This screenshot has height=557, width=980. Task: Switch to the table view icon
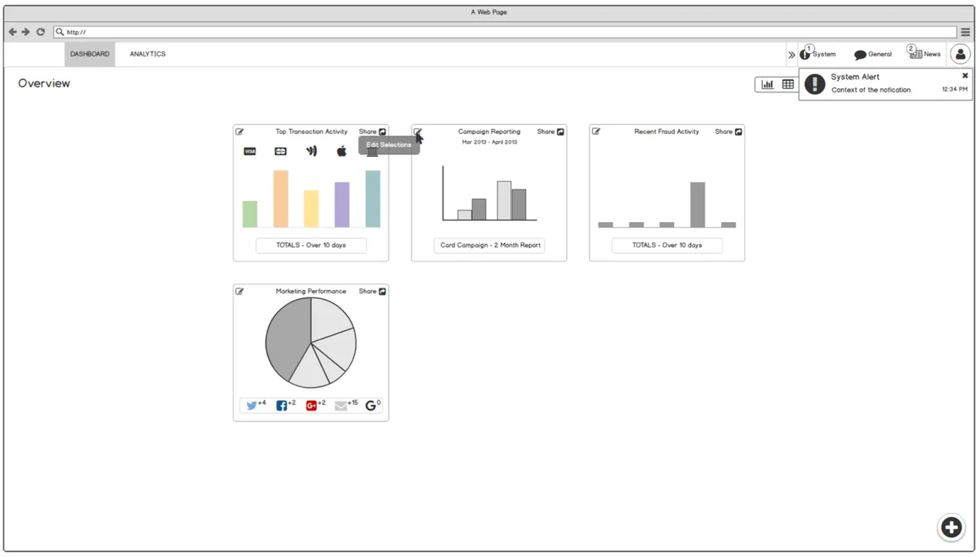coord(786,84)
